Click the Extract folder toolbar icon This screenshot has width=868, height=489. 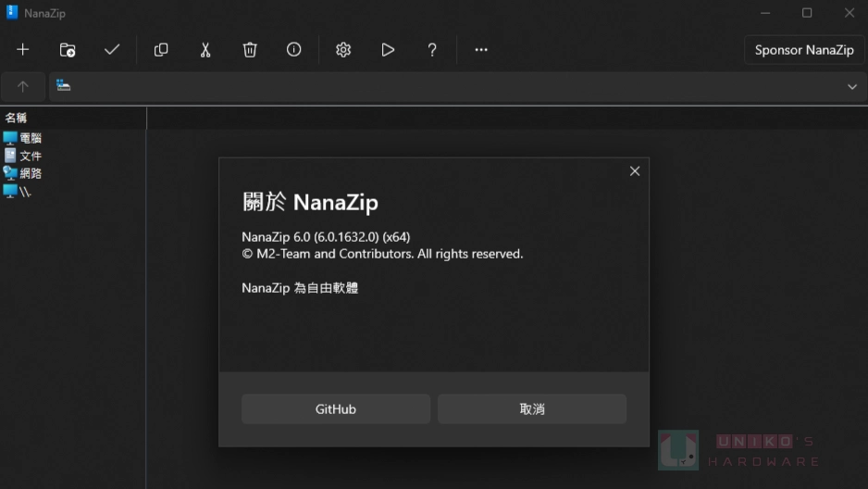(68, 50)
